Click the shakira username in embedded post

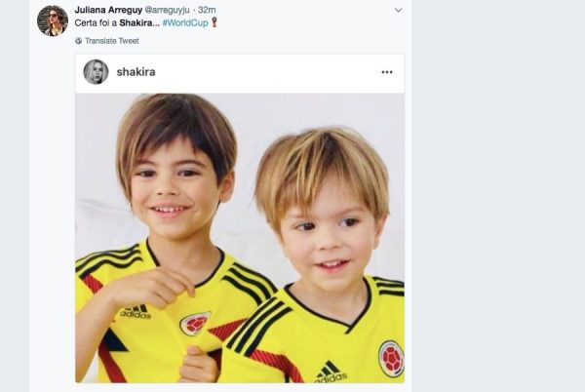[x=136, y=72]
